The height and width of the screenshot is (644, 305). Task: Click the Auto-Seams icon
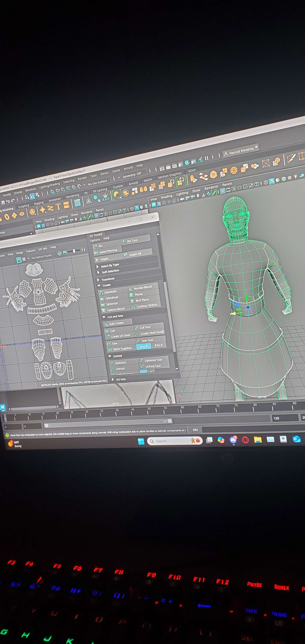click(x=106, y=324)
